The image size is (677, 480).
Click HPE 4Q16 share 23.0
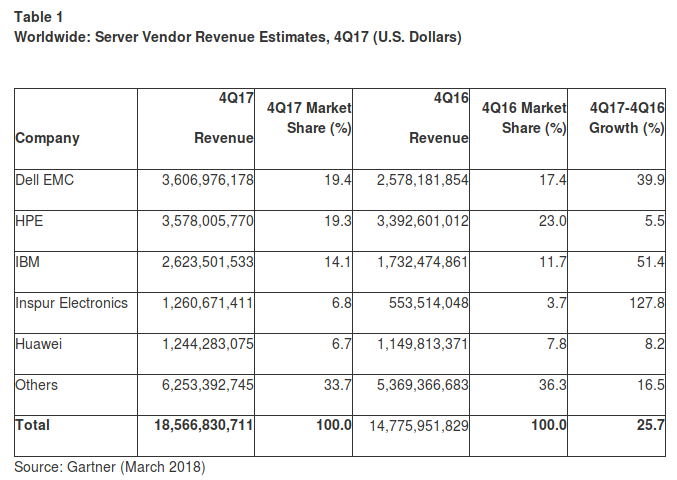tap(553, 221)
